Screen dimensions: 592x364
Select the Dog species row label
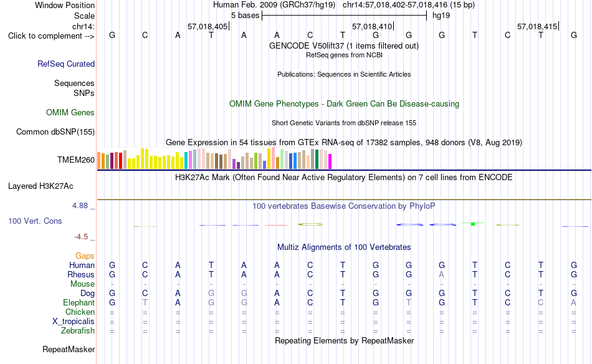88,294
